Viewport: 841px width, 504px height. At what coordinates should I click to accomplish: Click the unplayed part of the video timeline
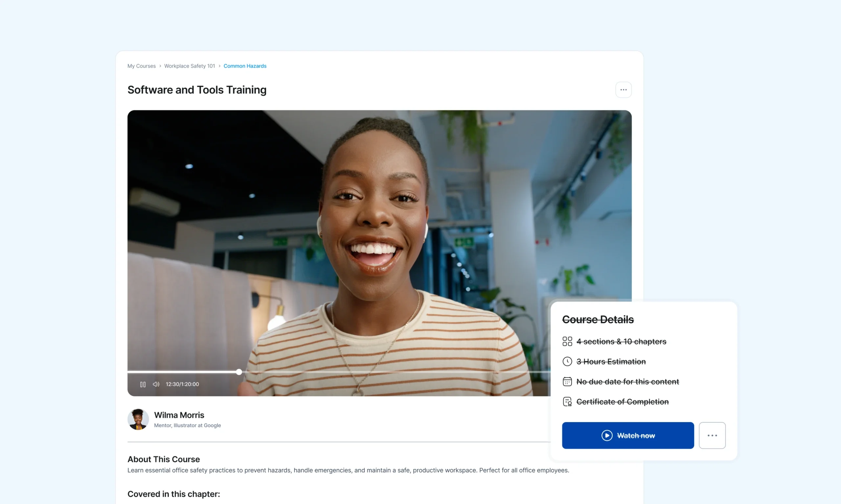pos(391,372)
